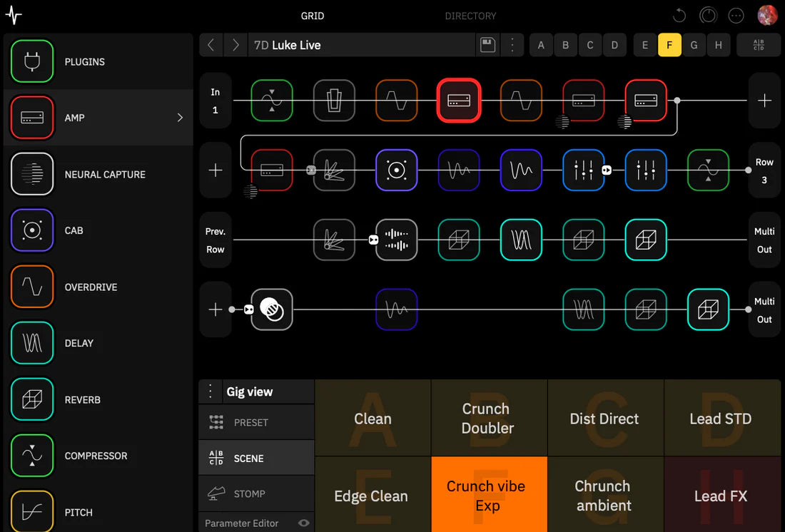Select the Delay category icon
The width and height of the screenshot is (785, 532).
[31, 343]
